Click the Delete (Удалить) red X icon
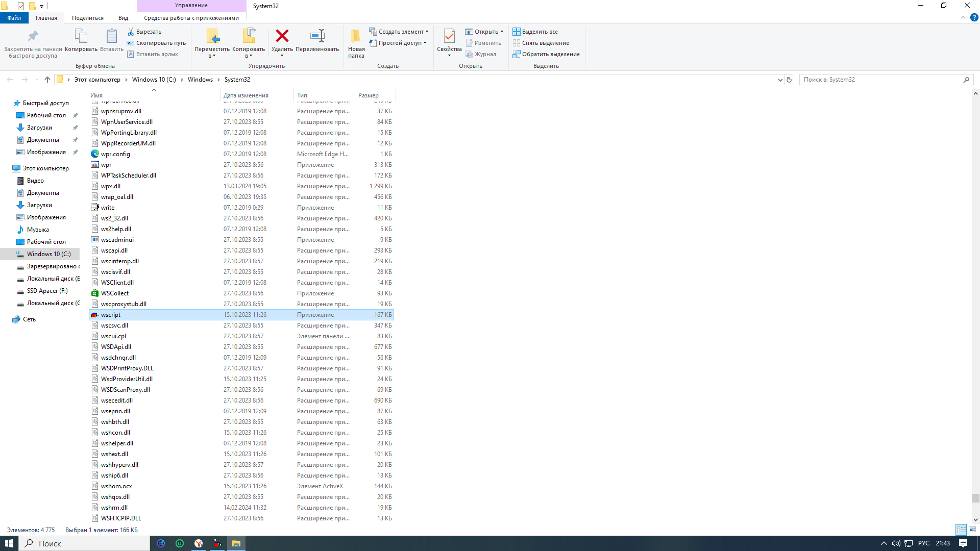Viewport: 980px width, 551px height. (x=282, y=36)
